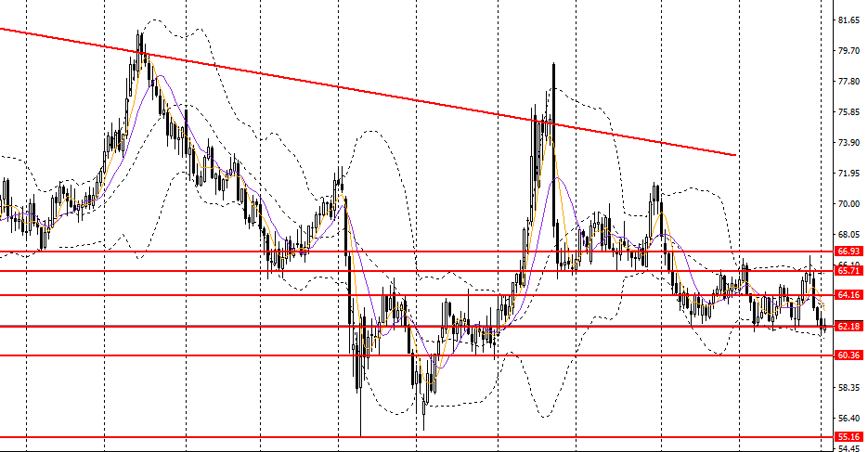The height and width of the screenshot is (452, 868).
Task: Click the 79.70 price axis value
Action: 847,51
